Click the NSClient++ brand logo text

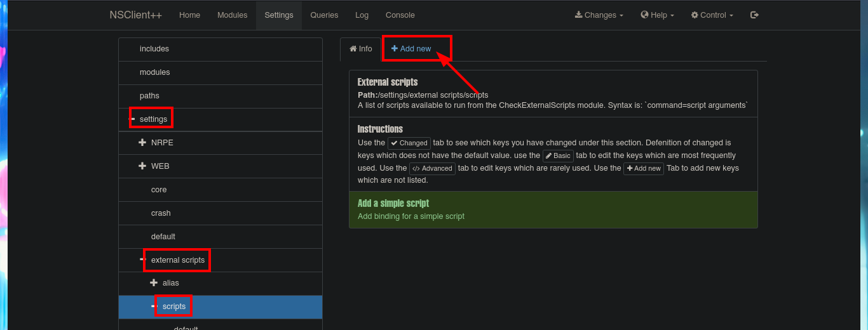pos(135,15)
